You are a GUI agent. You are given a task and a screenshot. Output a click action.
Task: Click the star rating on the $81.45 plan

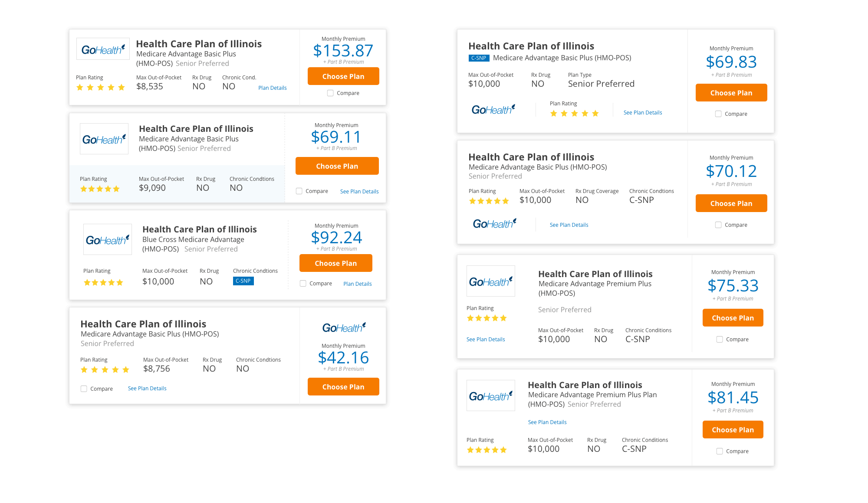[x=487, y=450]
